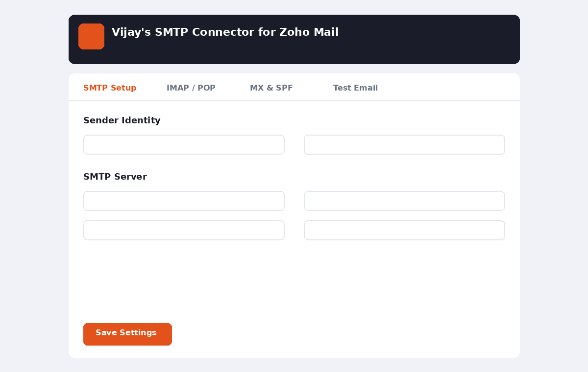This screenshot has width=588, height=372.
Task: Click the top-left SMTP Server input field
Action: tap(184, 201)
